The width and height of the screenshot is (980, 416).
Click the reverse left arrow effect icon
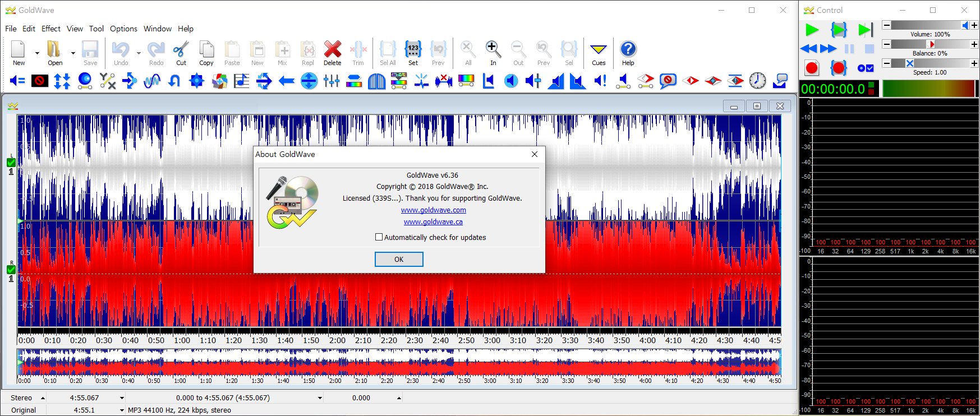click(287, 81)
